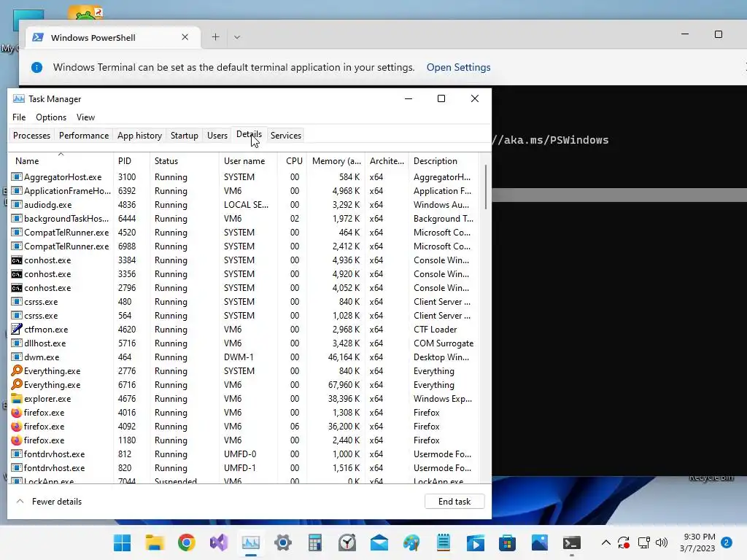Click the Task Manager taskbar icon
Image resolution: width=747 pixels, height=560 pixels.
[x=251, y=542]
